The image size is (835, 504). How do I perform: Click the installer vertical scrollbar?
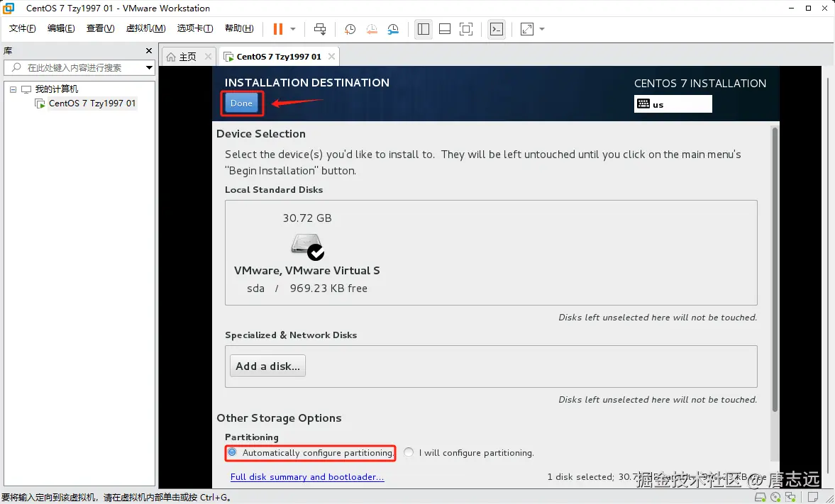pos(775,269)
